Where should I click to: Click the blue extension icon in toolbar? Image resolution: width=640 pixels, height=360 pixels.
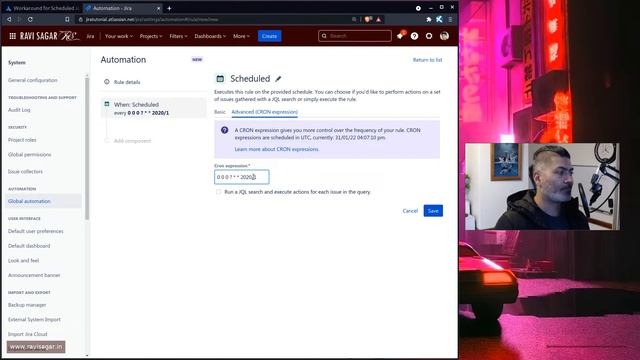[439, 19]
